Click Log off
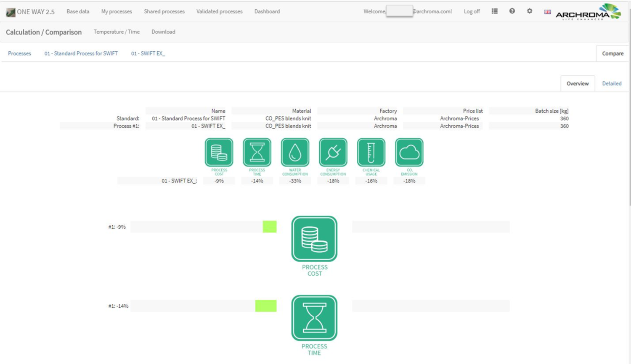Image resolution: width=631 pixels, height=364 pixels. pyautogui.click(x=472, y=11)
